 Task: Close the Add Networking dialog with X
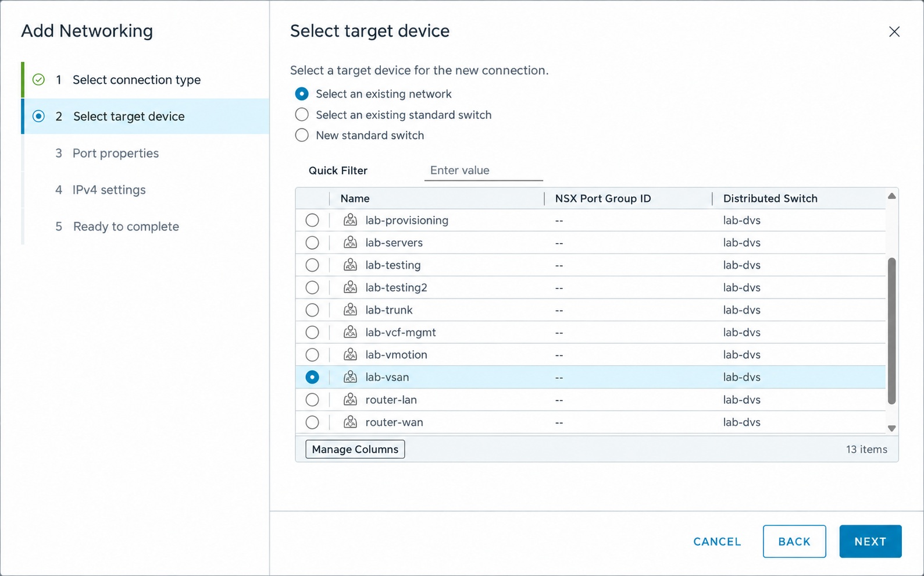(894, 31)
